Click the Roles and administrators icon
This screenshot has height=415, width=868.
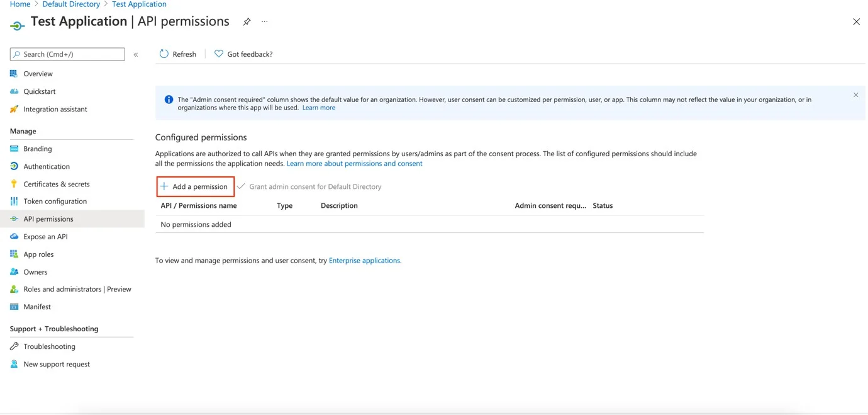[14, 289]
